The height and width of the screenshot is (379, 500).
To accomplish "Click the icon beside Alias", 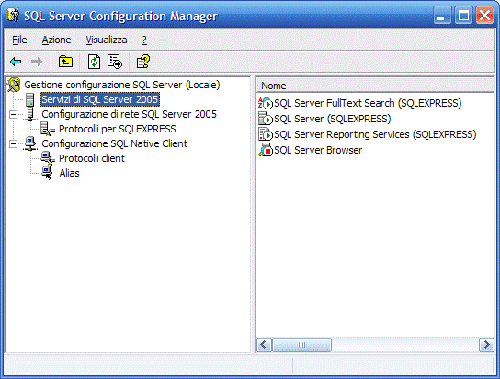I will click(x=47, y=172).
